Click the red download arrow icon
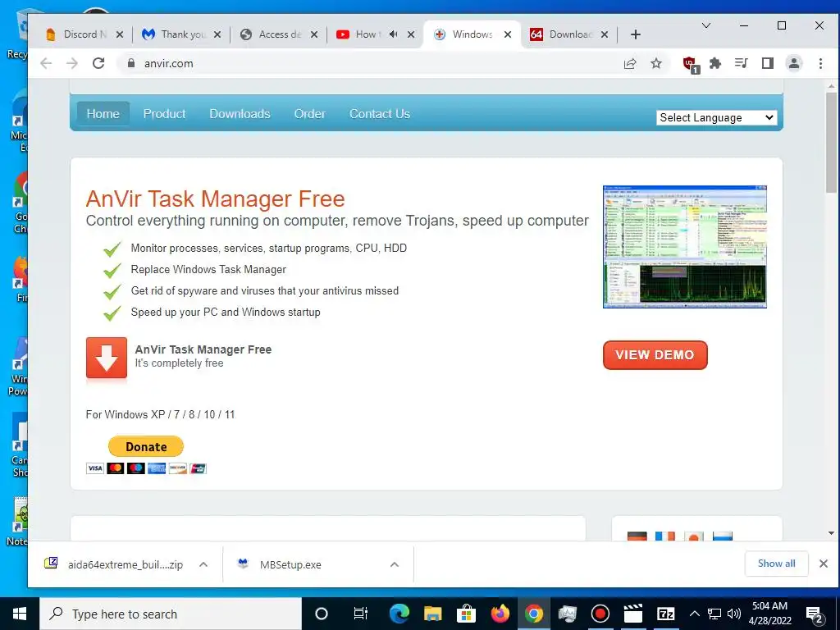Viewport: 840px width, 630px height. coord(107,358)
